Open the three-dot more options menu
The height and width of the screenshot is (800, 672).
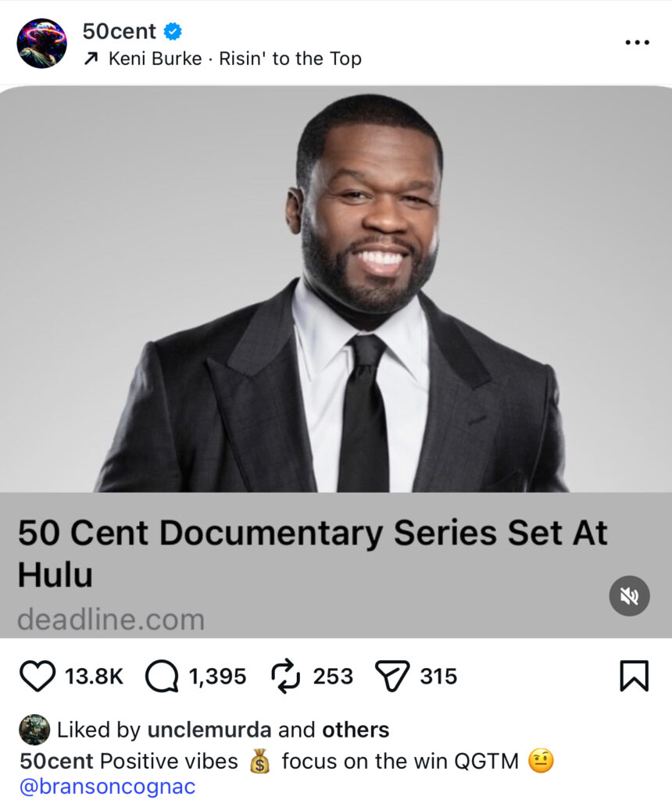tap(638, 42)
